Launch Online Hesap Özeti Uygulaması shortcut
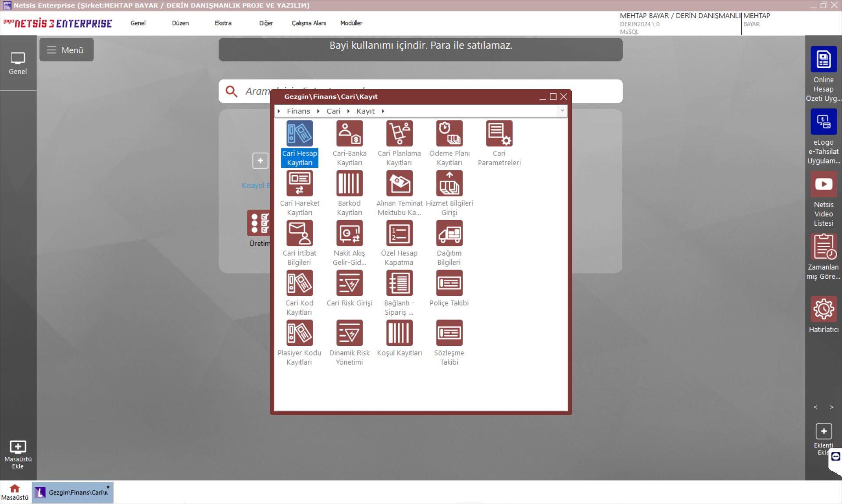The height and width of the screenshot is (504, 842). (x=823, y=60)
